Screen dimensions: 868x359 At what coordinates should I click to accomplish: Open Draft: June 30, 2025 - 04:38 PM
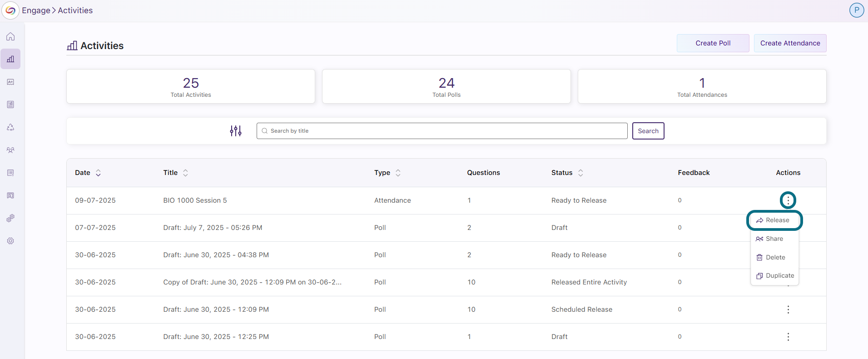[216, 255]
